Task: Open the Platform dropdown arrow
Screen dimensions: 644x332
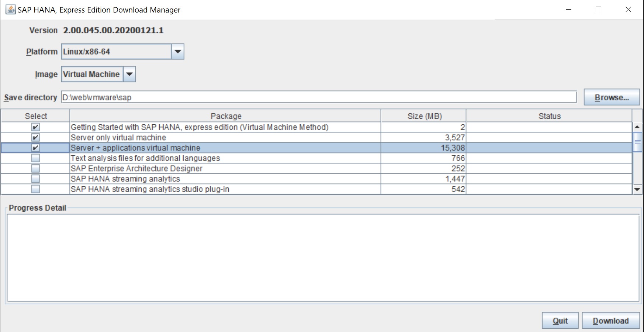Action: [x=178, y=52]
